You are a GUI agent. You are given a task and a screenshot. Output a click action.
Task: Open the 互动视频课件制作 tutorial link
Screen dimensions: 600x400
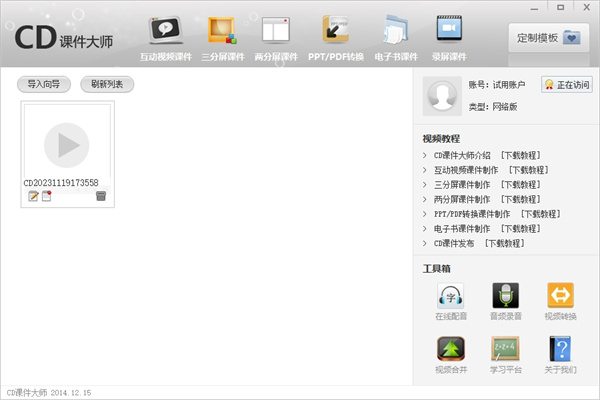tap(466, 170)
